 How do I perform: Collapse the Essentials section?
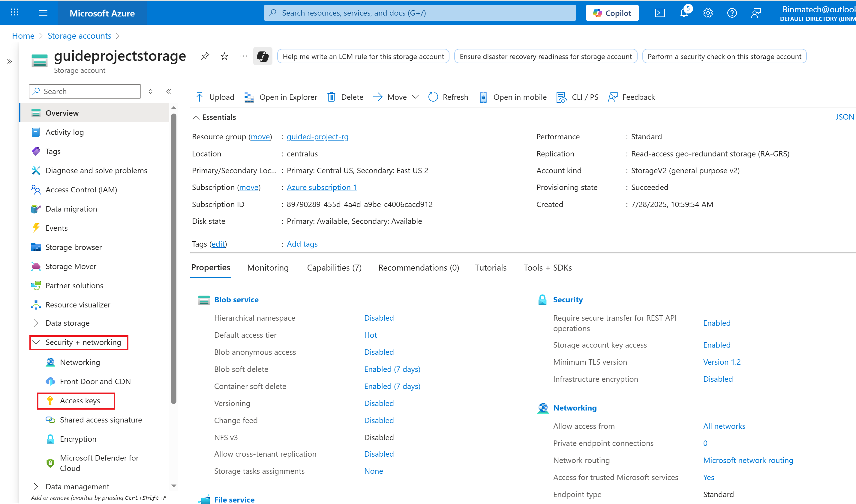196,117
